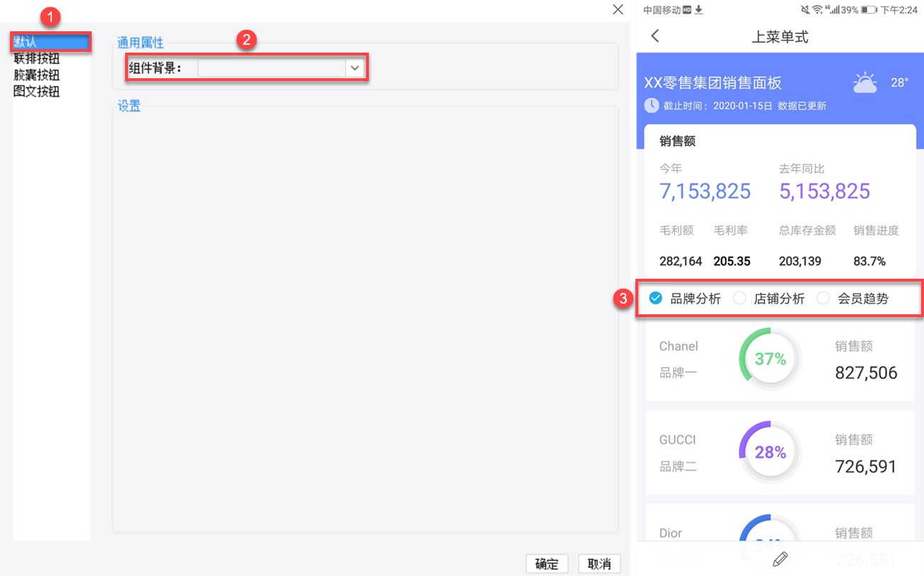The width and height of the screenshot is (924, 576).
Task: Tap the weather cloud sun icon
Action: (865, 82)
